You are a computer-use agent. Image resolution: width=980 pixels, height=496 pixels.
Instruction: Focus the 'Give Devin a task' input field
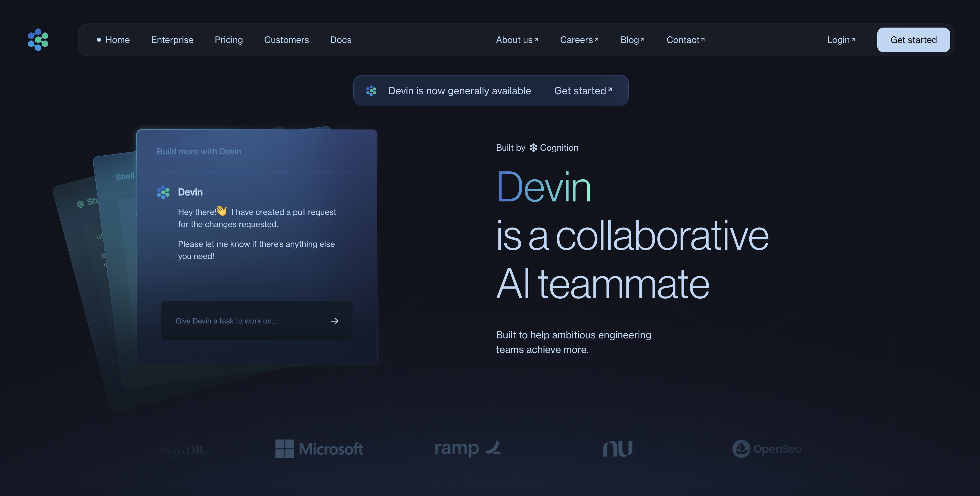click(257, 321)
